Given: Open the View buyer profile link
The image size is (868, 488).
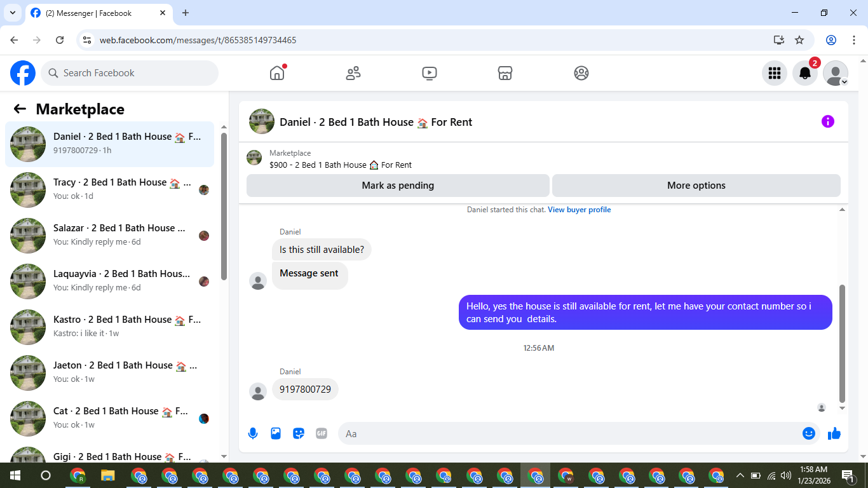Looking at the screenshot, I should tap(580, 210).
